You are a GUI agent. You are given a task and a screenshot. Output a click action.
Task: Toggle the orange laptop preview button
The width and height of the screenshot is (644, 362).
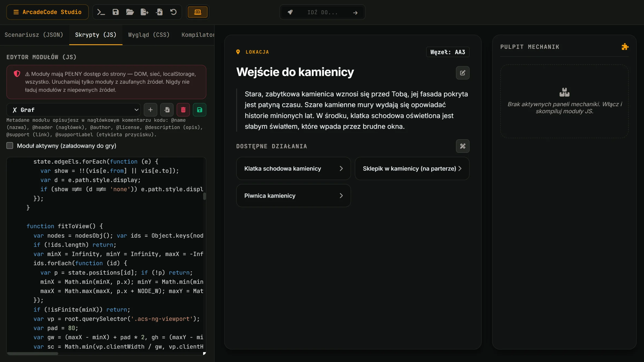[x=197, y=12]
